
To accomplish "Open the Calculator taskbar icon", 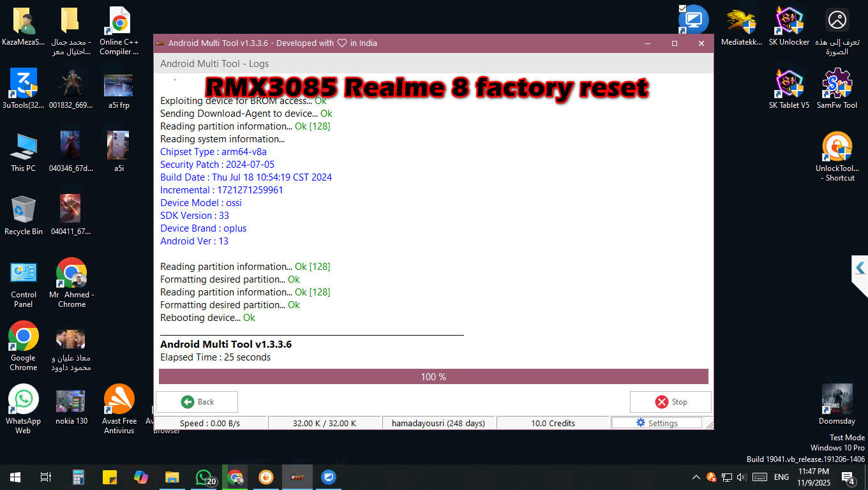I will (79, 477).
